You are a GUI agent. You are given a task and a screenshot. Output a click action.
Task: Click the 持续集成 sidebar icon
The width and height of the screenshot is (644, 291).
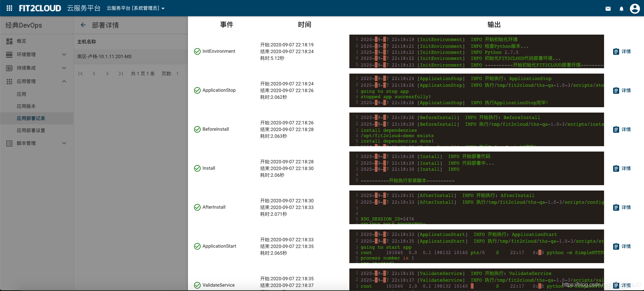coord(9,68)
